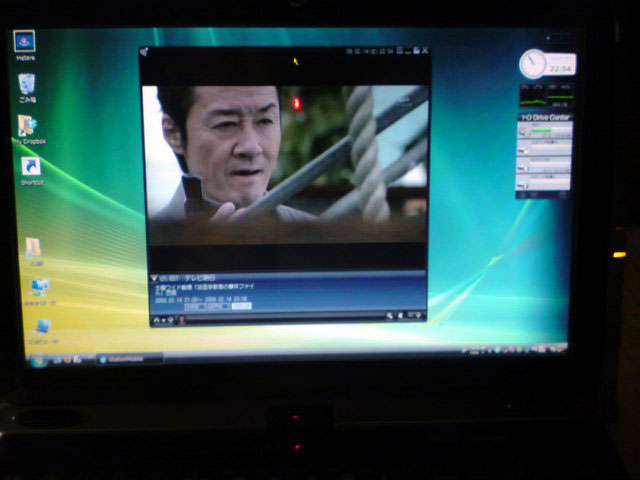The width and height of the screenshot is (640, 480).
Task: Maximize the TV player window
Action: (x=416, y=50)
